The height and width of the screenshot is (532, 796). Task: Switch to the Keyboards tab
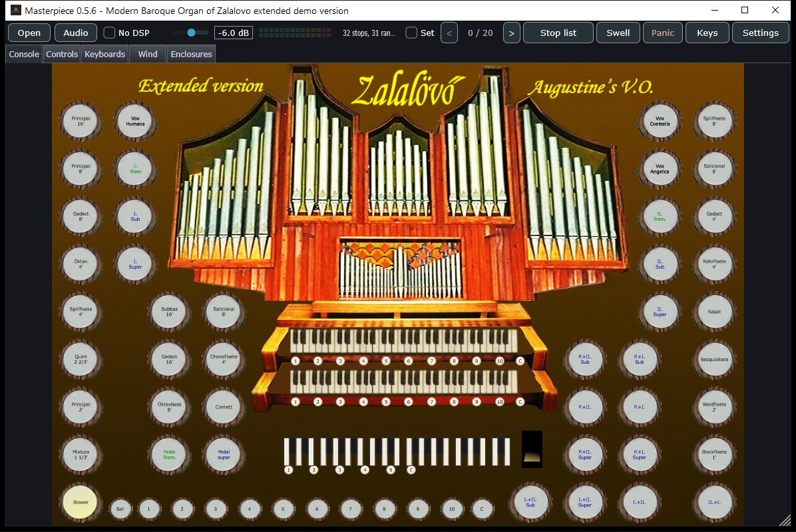point(105,55)
